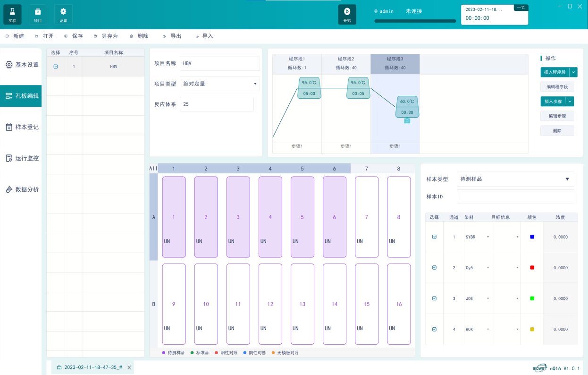Click the 样本ID input field
The width and height of the screenshot is (588, 375).
(515, 197)
